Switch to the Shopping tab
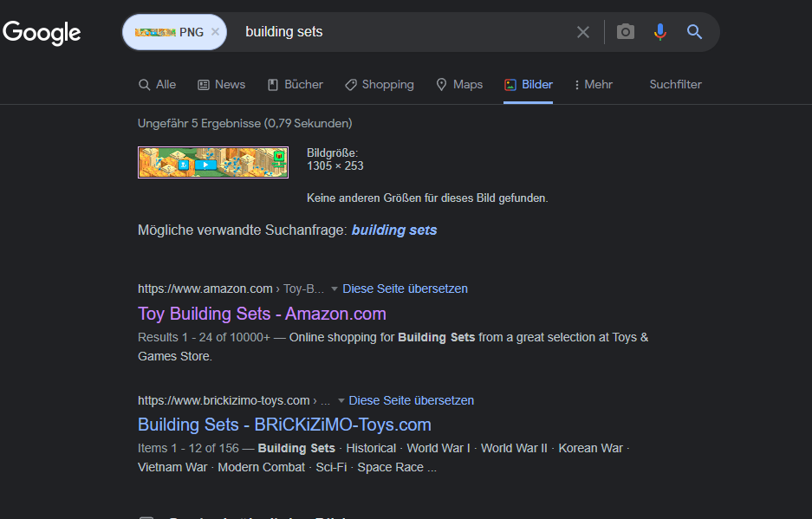Image resolution: width=812 pixels, height=519 pixels. click(x=380, y=84)
